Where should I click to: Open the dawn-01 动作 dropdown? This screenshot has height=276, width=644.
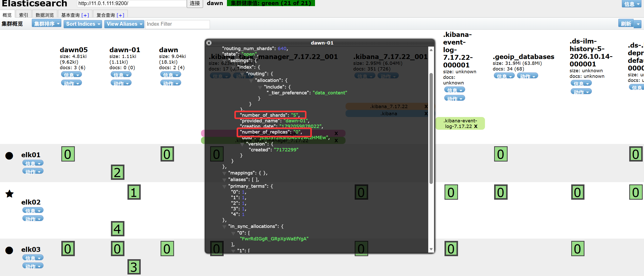pyautogui.click(x=121, y=83)
